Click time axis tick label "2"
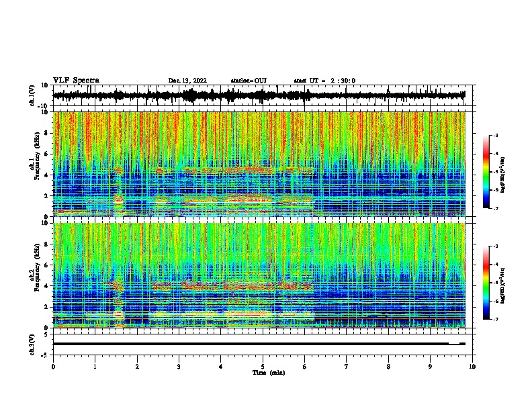The width and height of the screenshot is (532, 411). (137, 367)
